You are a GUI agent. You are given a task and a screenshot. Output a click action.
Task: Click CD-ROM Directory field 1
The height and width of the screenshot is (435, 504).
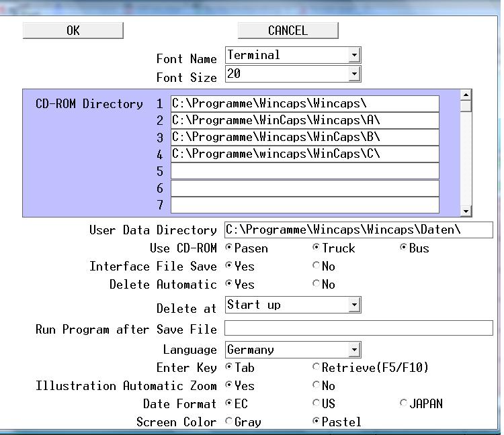tap(304, 103)
